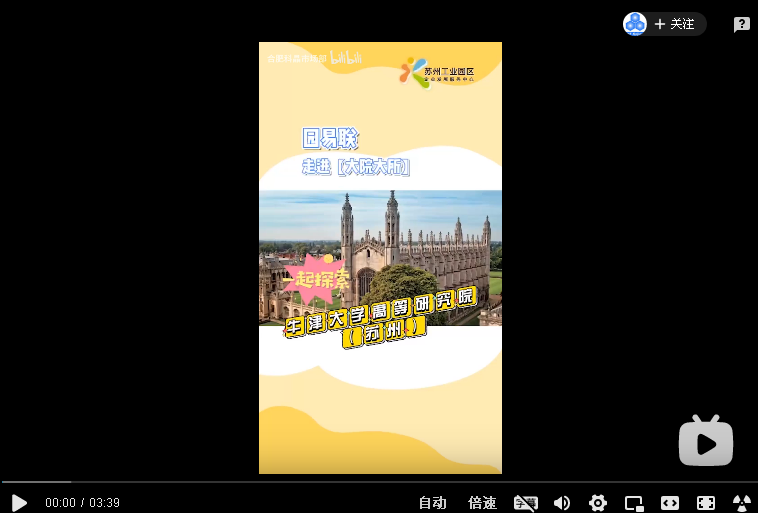Image resolution: width=758 pixels, height=513 pixels.
Task: Open the fullscreen mode
Action: tap(706, 503)
